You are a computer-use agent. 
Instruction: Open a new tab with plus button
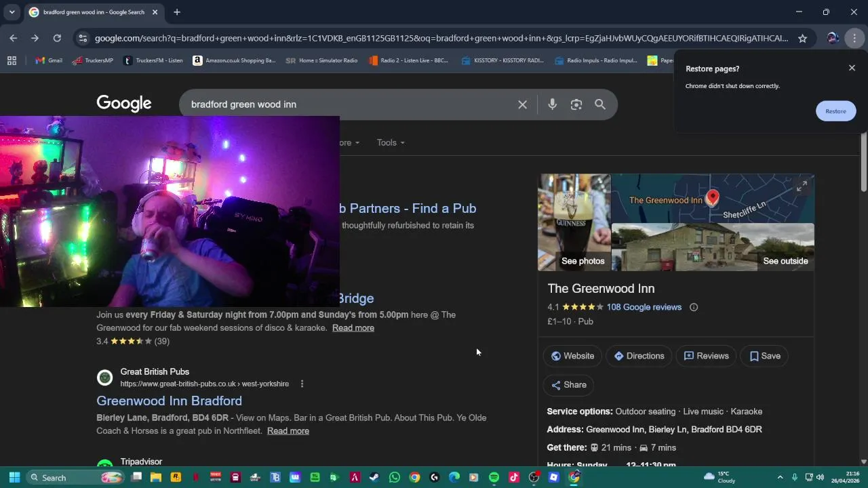click(177, 12)
